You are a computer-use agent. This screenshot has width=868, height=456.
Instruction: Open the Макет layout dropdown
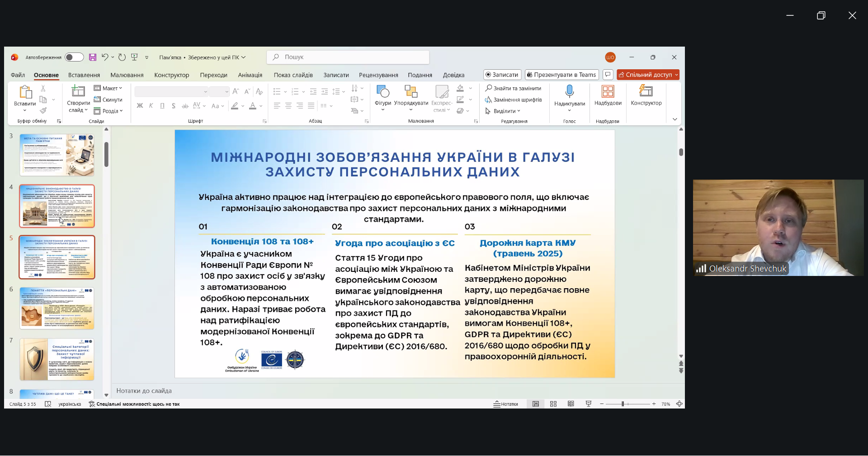[x=108, y=88]
